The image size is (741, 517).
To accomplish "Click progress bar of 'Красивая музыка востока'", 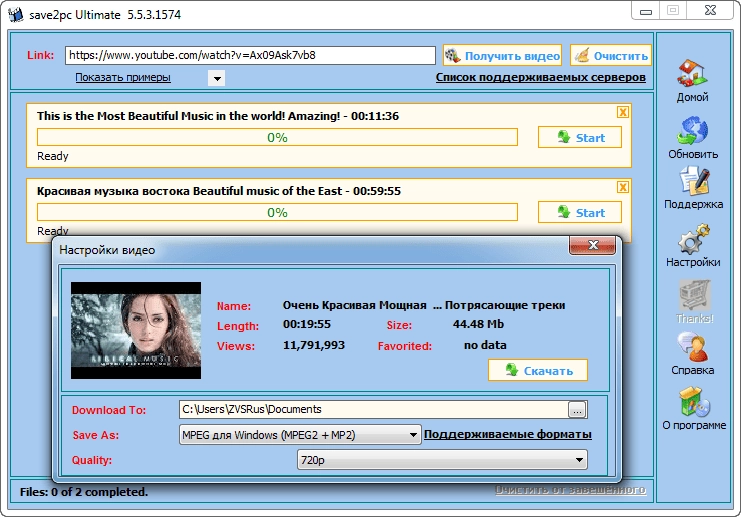I will [277, 213].
